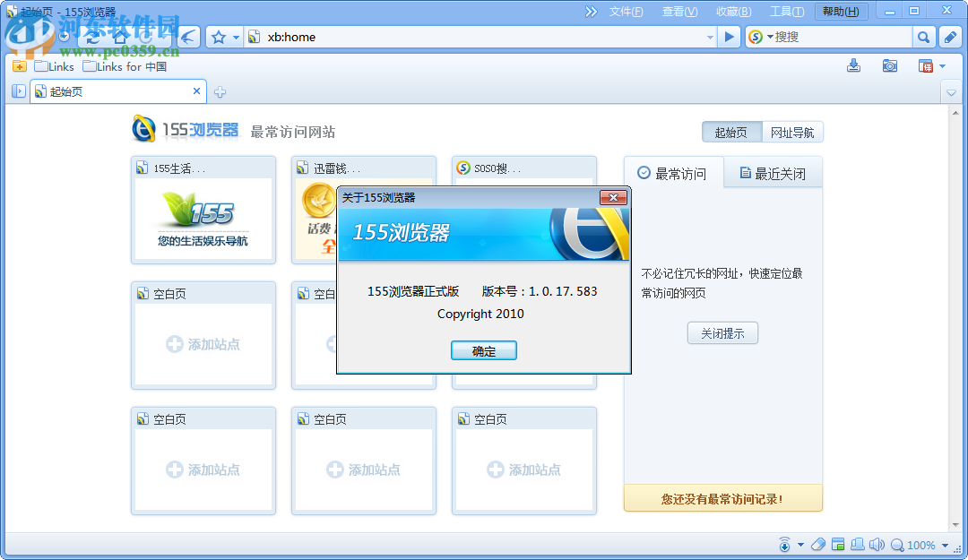Click the magnifier search button
This screenshot has height=560, width=968.
pyautogui.click(x=923, y=37)
